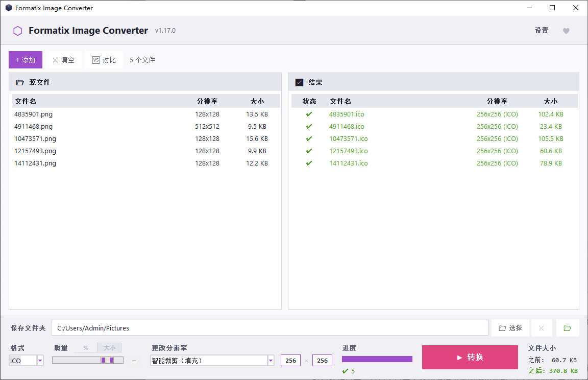Click the save folder path field
Screen dimensions: 588x380
(x=270, y=328)
